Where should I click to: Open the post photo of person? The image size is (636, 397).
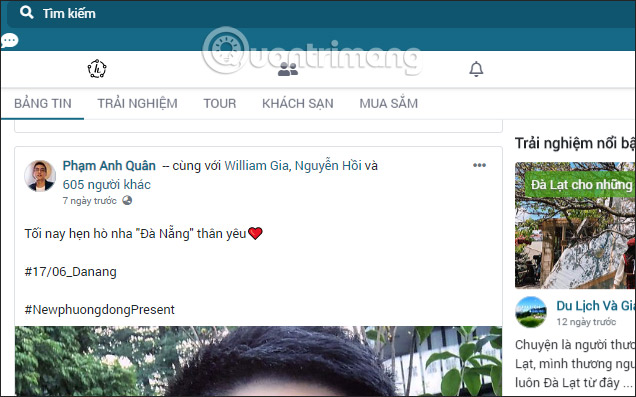258,361
